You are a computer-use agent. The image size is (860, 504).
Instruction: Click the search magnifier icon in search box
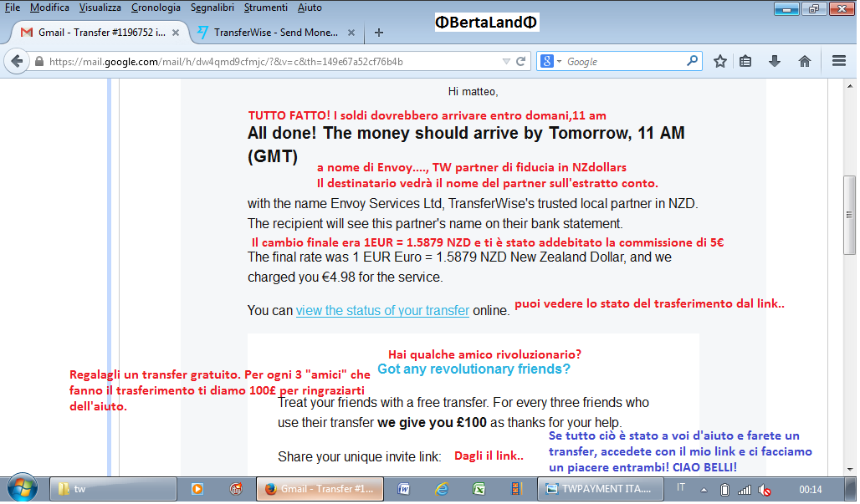(692, 61)
